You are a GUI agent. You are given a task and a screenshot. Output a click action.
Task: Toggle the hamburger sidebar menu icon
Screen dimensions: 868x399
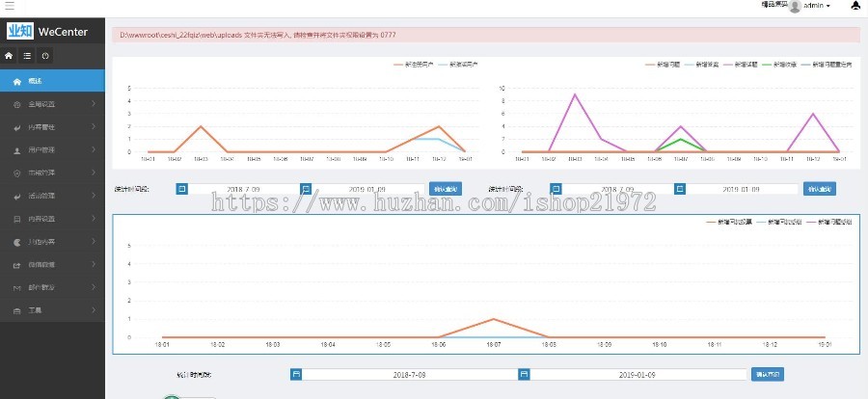point(10,6)
